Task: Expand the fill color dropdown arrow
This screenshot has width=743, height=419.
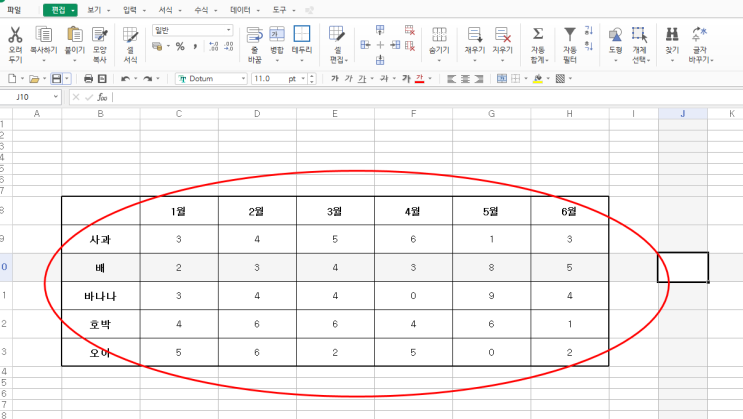Action: coord(548,79)
